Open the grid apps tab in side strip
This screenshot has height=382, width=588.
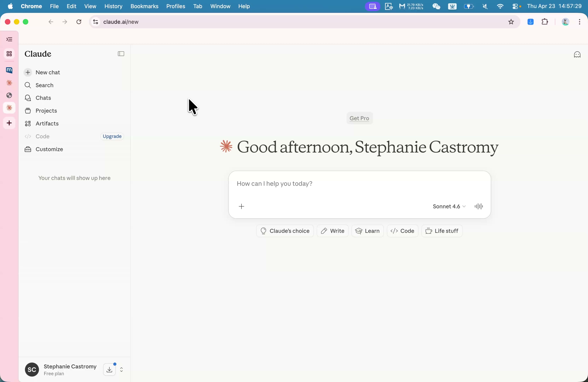tap(9, 54)
